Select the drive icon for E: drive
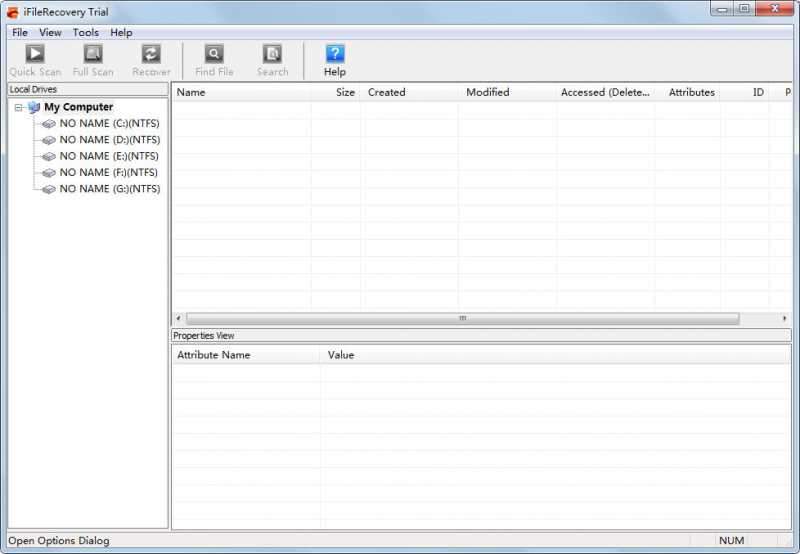The image size is (800, 554). 49,156
